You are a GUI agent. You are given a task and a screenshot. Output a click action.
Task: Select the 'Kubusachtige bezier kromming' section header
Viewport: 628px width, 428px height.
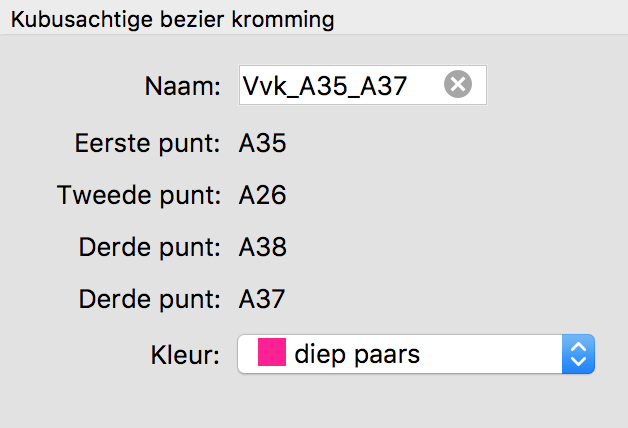click(172, 19)
